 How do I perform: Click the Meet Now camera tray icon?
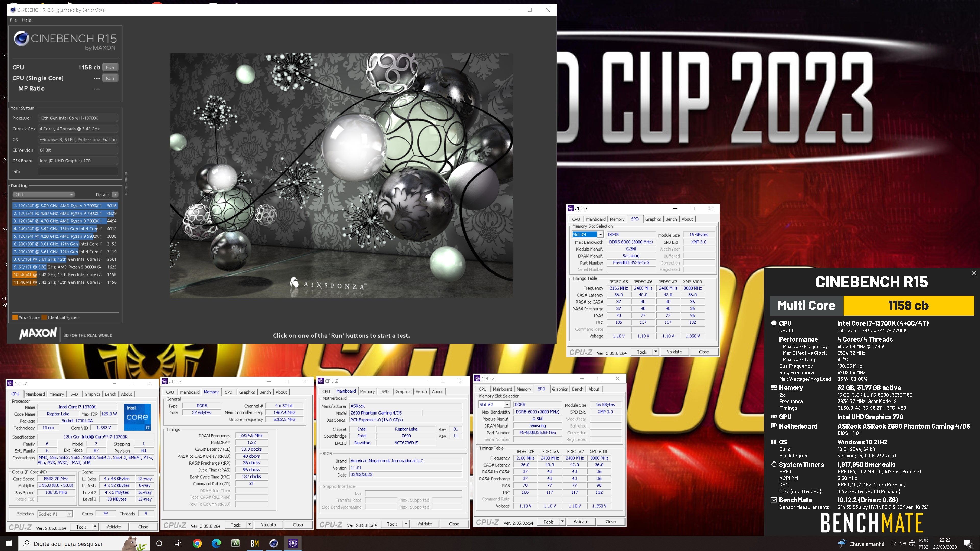894,543
